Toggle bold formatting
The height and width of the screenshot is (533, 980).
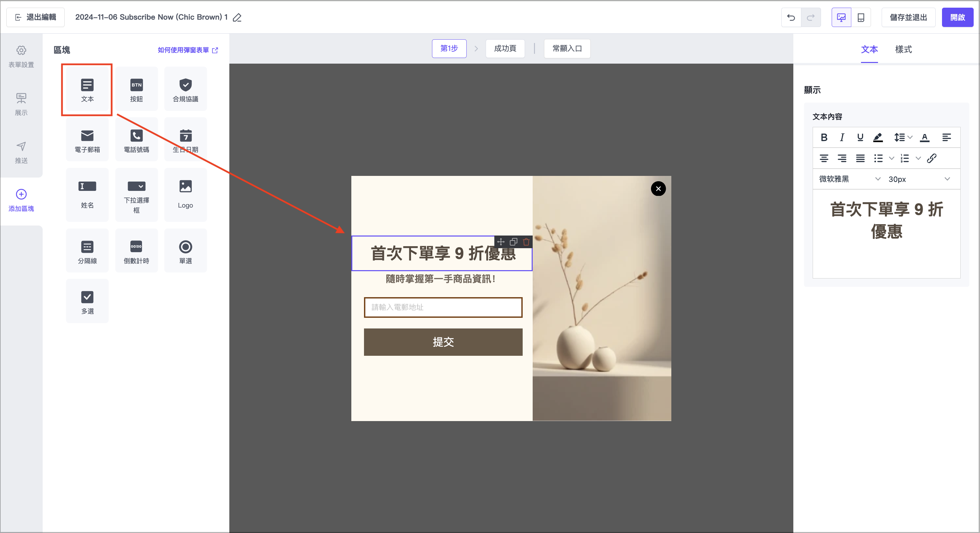[x=824, y=137]
